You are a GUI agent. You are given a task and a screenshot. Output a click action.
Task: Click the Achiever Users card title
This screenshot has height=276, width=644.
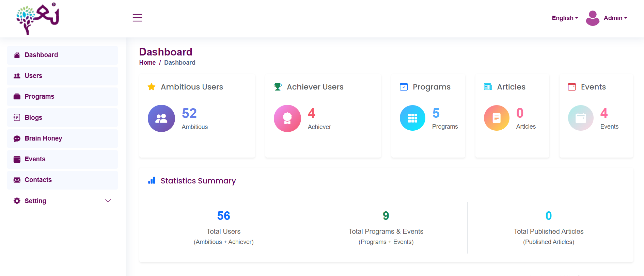pyautogui.click(x=315, y=87)
